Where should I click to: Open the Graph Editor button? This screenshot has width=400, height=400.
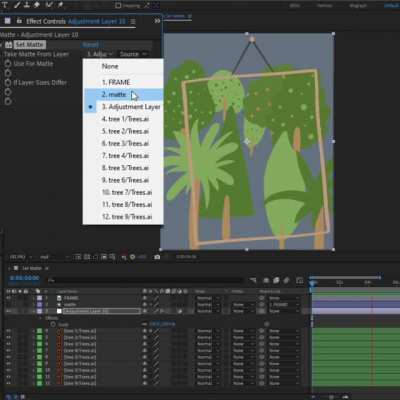click(x=300, y=280)
